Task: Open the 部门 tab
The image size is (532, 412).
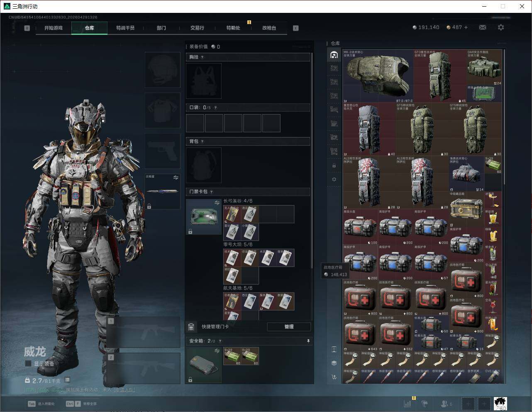Action: (161, 28)
